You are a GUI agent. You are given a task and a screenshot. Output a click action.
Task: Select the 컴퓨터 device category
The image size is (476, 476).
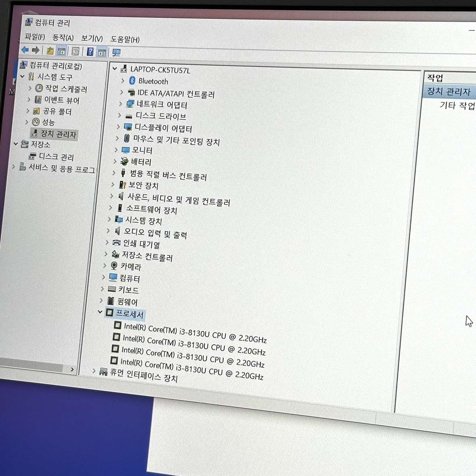coord(130,278)
